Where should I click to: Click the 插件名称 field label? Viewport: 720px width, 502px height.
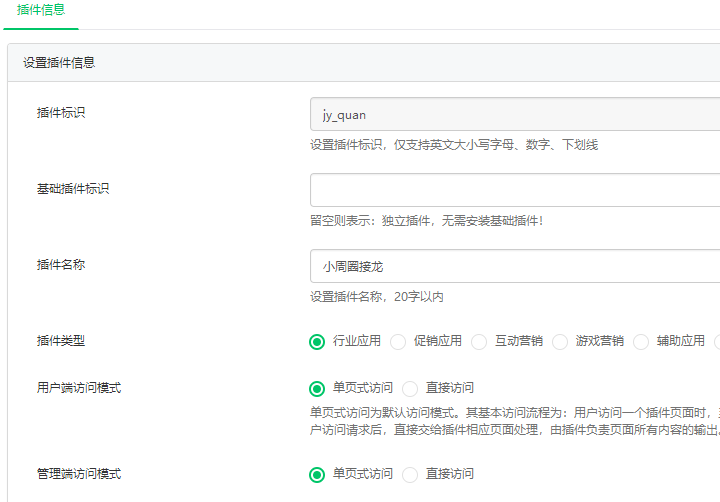(61, 265)
